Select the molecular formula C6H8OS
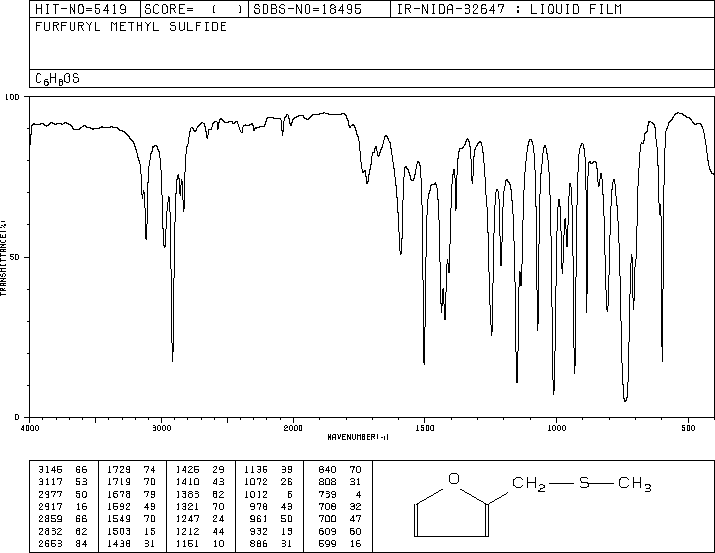 57,79
